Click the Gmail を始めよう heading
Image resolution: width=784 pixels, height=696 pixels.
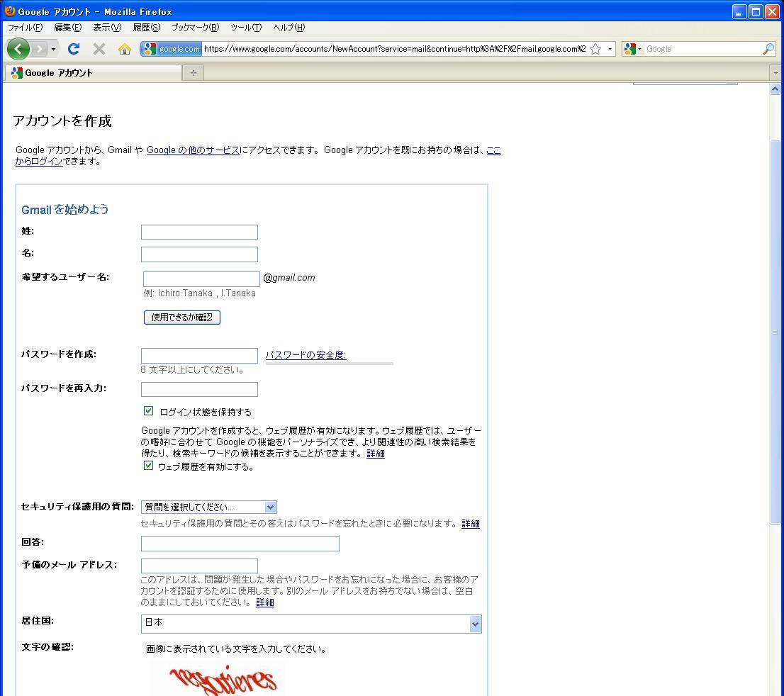pos(65,210)
